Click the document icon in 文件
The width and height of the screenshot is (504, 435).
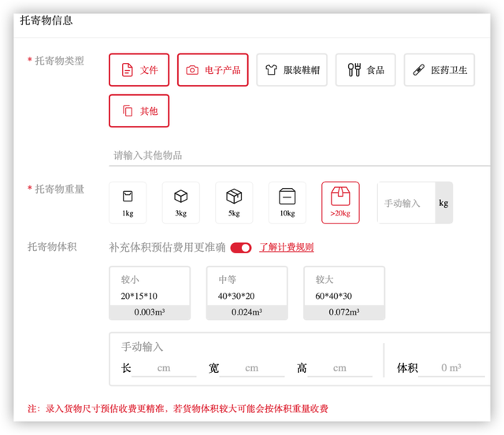pyautogui.click(x=128, y=70)
